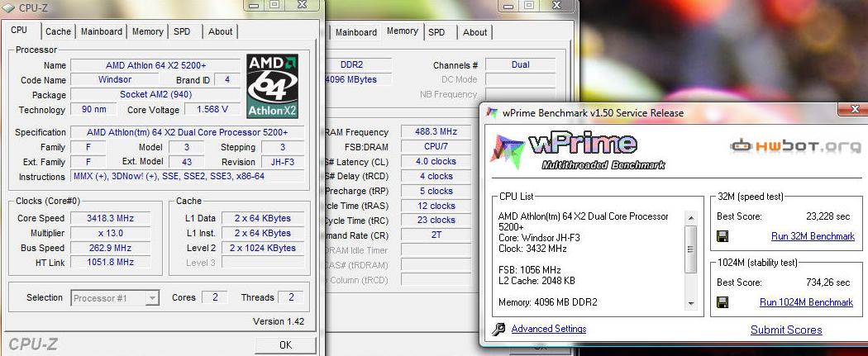Viewport: 868px width, 356px height.
Task: Click the Specification field text
Action: [187, 132]
